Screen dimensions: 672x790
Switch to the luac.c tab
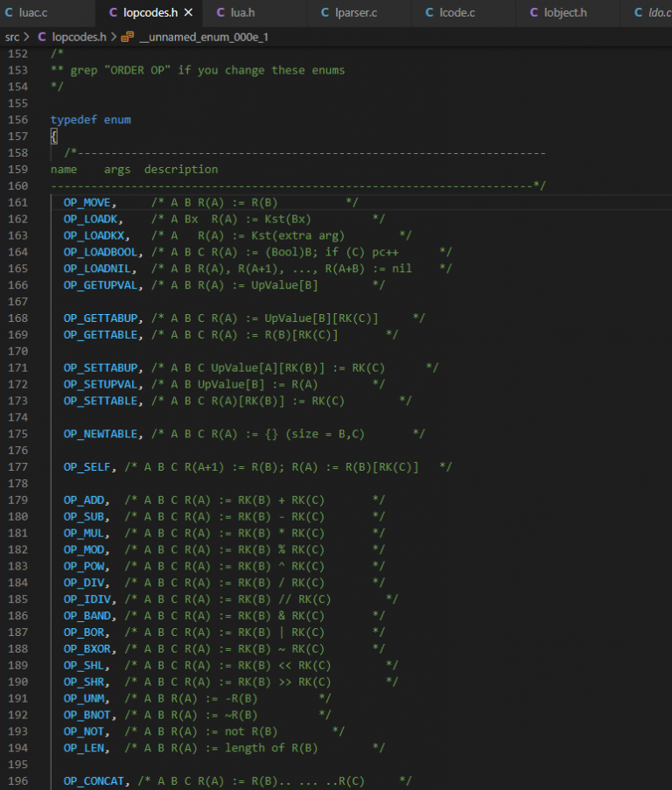coord(47,12)
